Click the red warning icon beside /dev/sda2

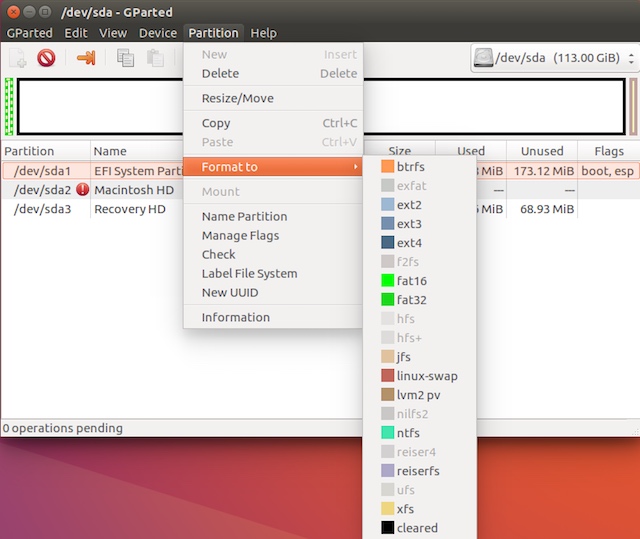point(82,190)
